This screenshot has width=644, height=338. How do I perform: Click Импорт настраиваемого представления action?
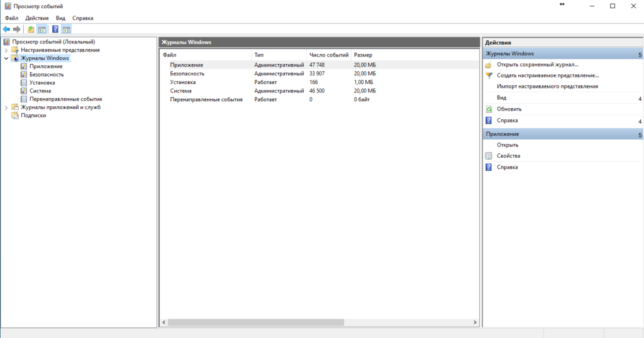coord(547,86)
